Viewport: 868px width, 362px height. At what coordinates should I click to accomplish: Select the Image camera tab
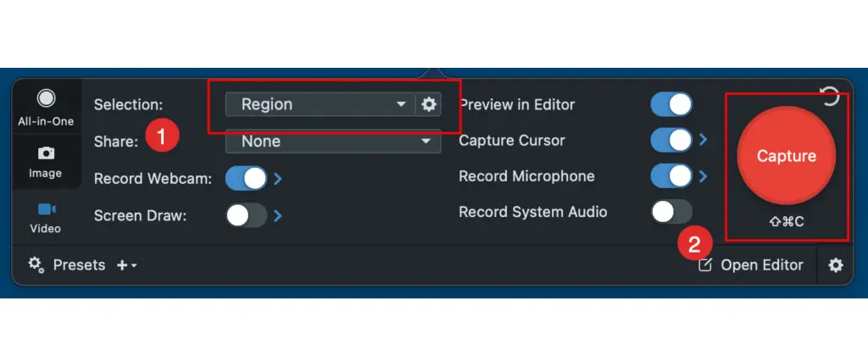click(x=46, y=153)
